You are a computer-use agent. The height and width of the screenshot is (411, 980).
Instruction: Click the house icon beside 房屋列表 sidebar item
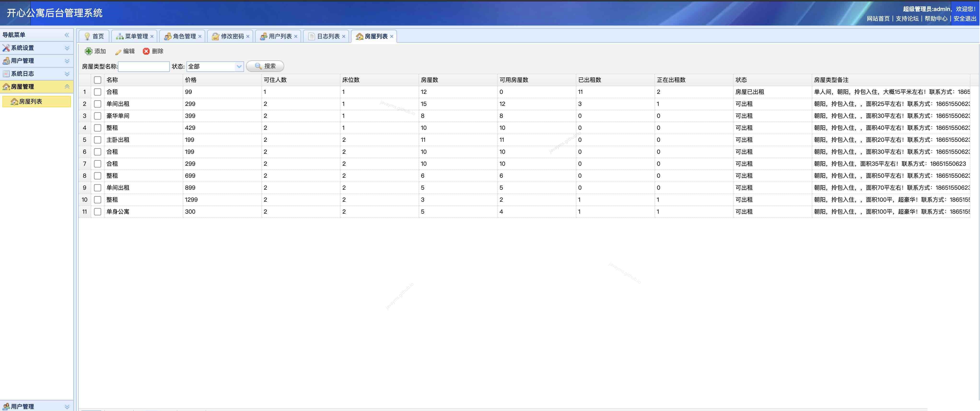pyautogui.click(x=14, y=102)
